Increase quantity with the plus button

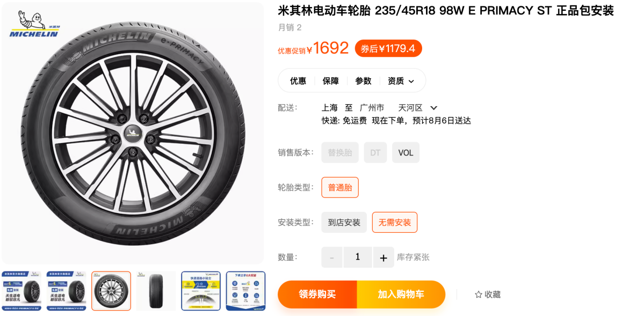coord(383,258)
